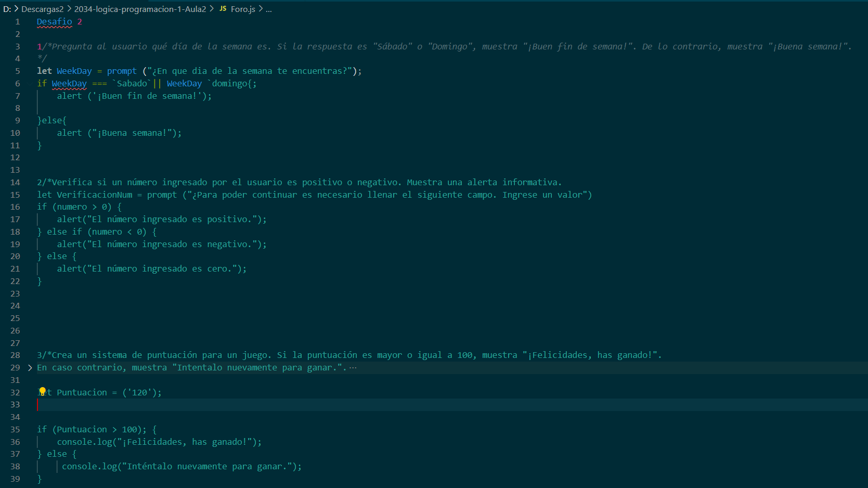Screen dimensions: 868x488
Task: Select line number 35 in the gutter
Action: click(15, 429)
